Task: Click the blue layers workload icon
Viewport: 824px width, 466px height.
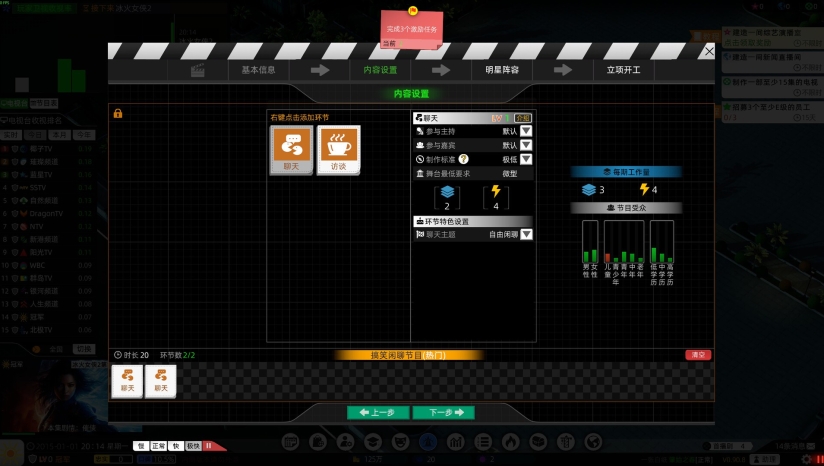Action: click(x=447, y=193)
